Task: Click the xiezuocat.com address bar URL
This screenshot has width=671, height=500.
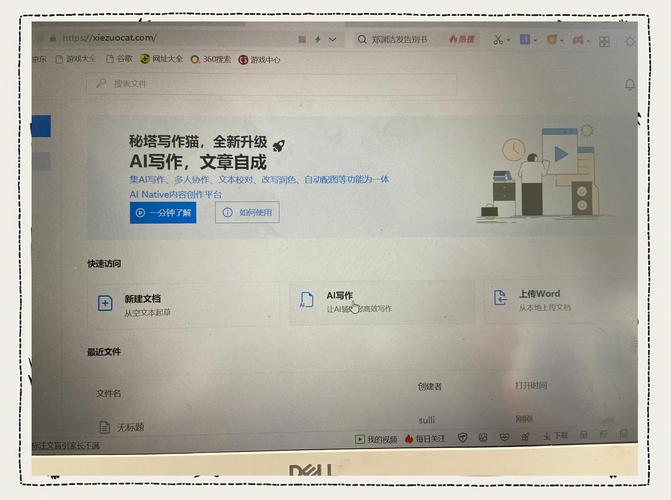Action: pos(110,38)
